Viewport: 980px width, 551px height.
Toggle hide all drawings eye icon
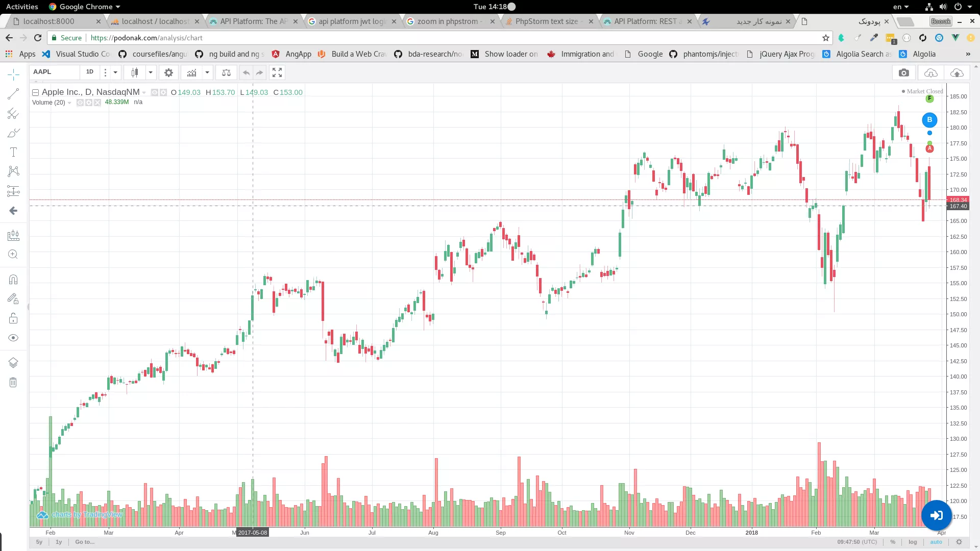click(x=13, y=338)
